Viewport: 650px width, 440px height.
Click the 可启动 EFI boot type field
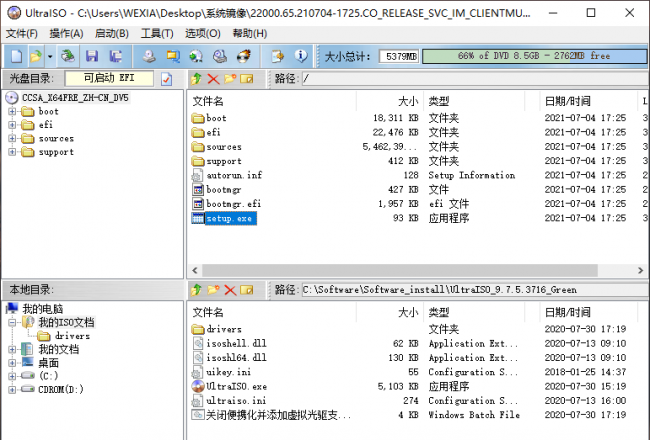pyautogui.click(x=109, y=78)
